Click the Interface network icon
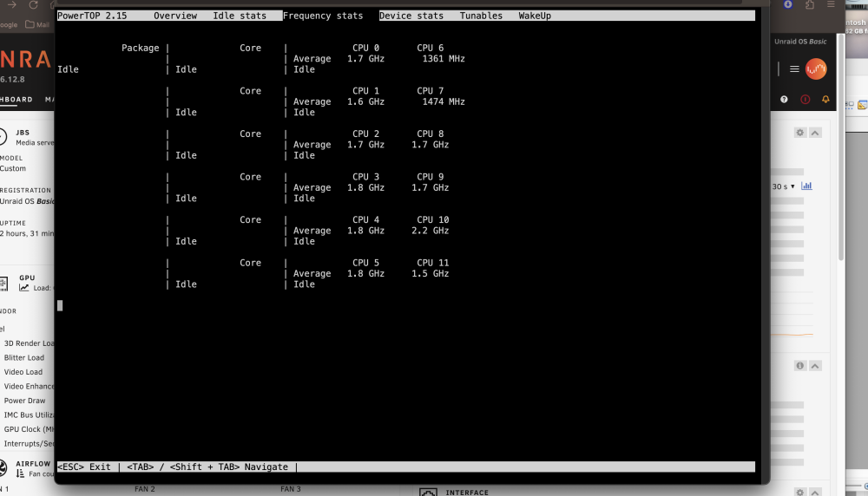Viewport: 868px width, 496px height. coord(428,492)
